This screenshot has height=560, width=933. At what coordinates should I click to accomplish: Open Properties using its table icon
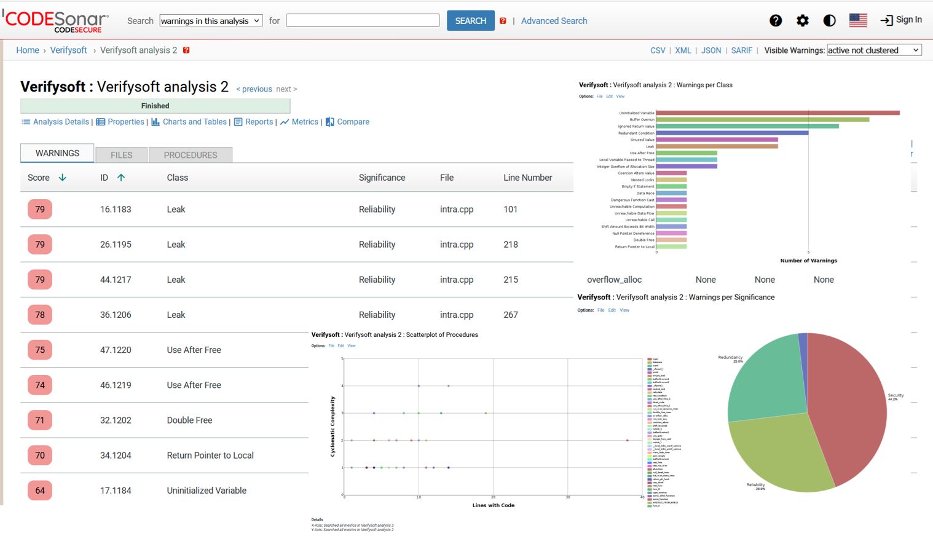(x=100, y=122)
